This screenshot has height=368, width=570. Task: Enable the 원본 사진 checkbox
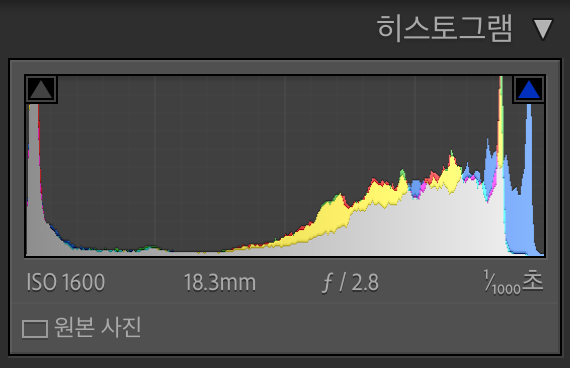(x=35, y=329)
